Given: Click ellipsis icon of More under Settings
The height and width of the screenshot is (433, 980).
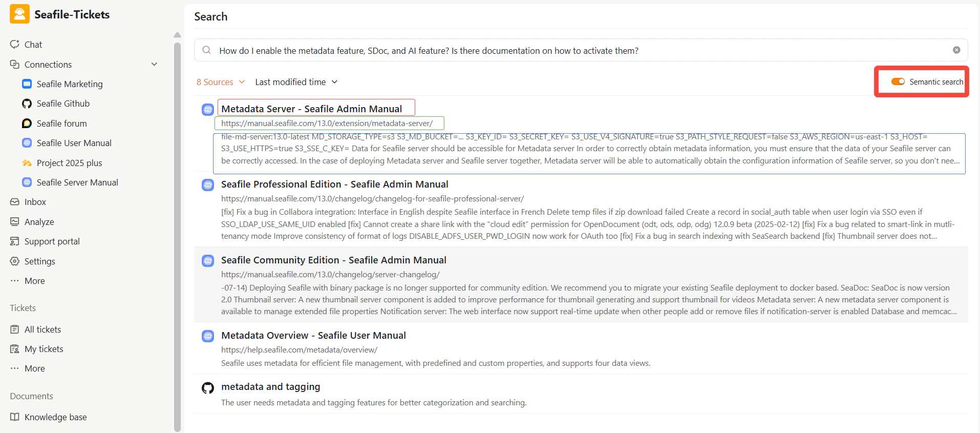Looking at the screenshot, I should coord(15,281).
